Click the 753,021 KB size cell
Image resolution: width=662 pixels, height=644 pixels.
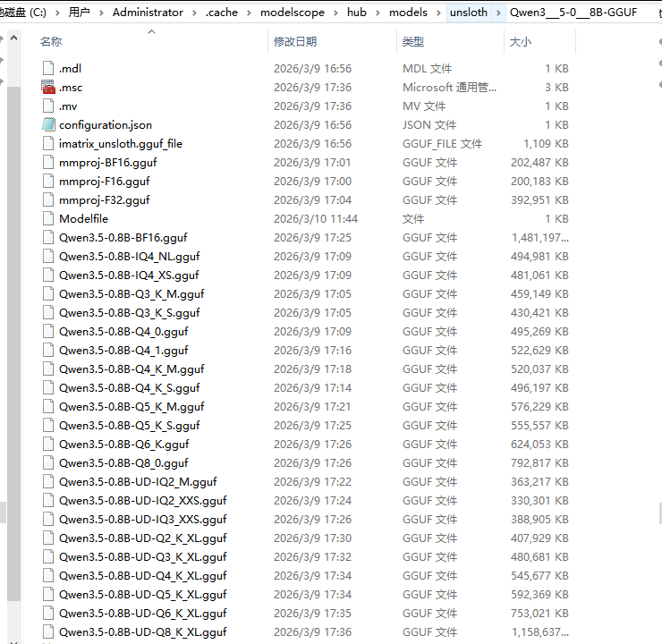click(539, 613)
